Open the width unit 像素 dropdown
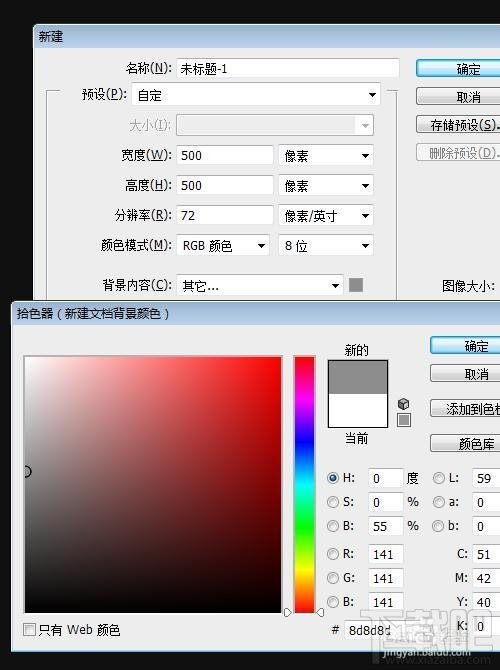 pyautogui.click(x=326, y=156)
